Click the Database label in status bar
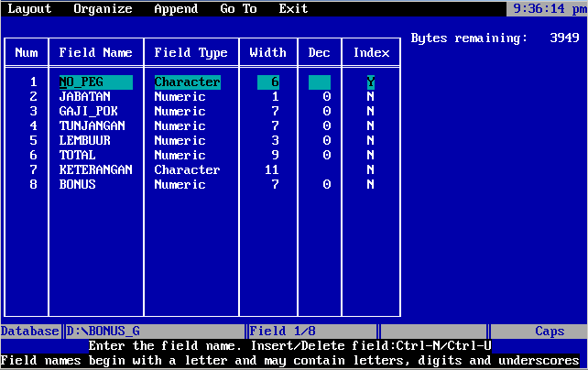 pos(29,332)
